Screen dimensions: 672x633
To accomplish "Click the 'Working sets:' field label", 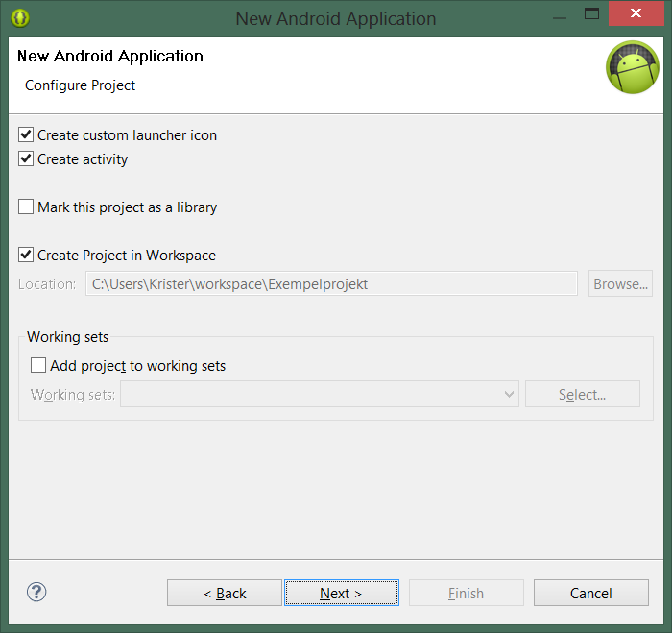I will 73,395.
